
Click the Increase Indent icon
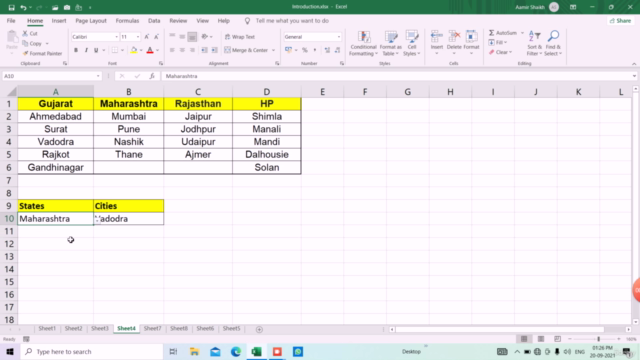point(214,50)
